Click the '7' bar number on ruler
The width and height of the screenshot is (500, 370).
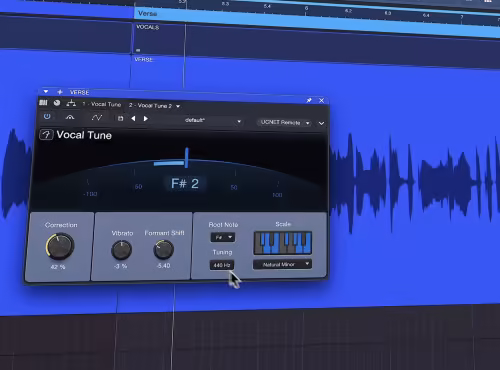(x=462, y=17)
